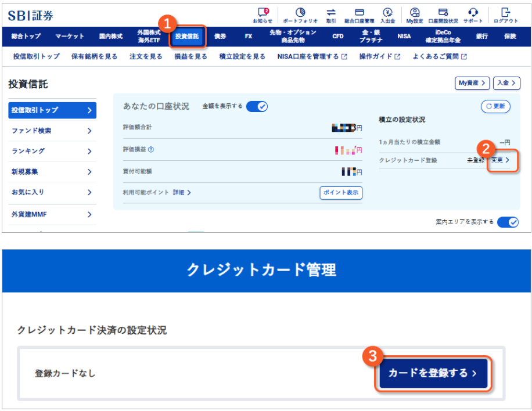
Task: Click the ポイント表示 button
Action: coord(341,193)
